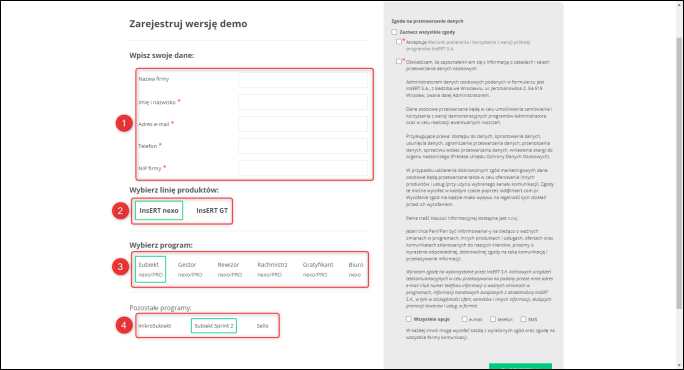
Task: Tick Zaznacz wszystkie zgody checkbox
Action: (394, 32)
